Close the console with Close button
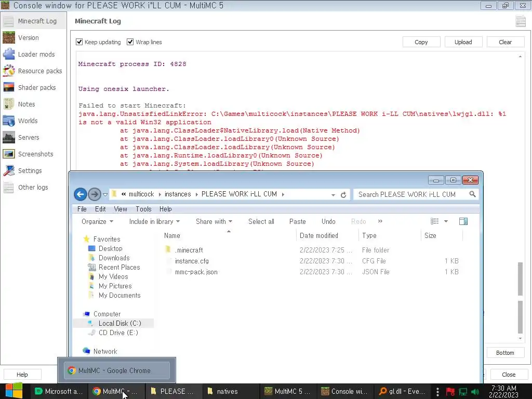 [x=509, y=375]
